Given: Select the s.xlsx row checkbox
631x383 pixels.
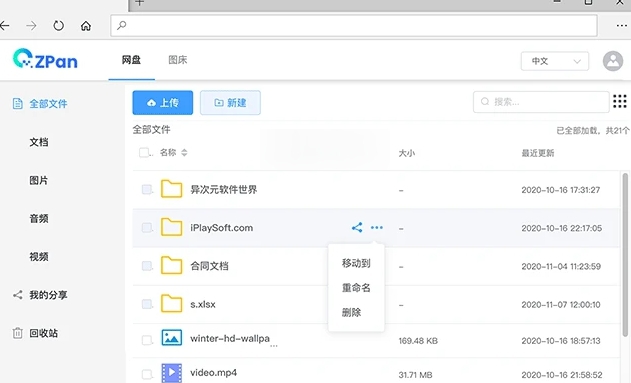Looking at the screenshot, I should click(x=147, y=304).
